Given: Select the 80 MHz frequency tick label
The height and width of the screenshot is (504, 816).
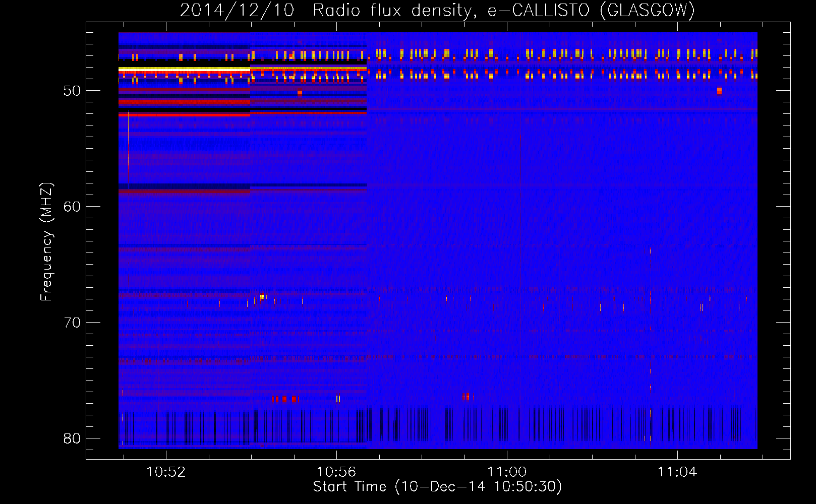Looking at the screenshot, I should click(x=72, y=438).
